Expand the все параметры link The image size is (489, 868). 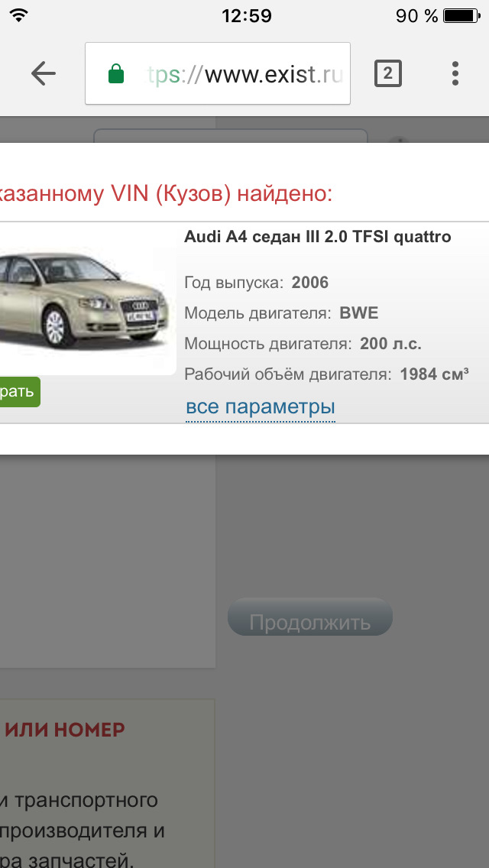click(261, 406)
